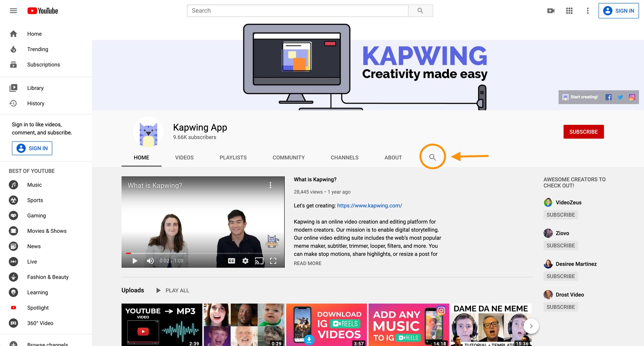Open the kapwing.com link

(369, 205)
